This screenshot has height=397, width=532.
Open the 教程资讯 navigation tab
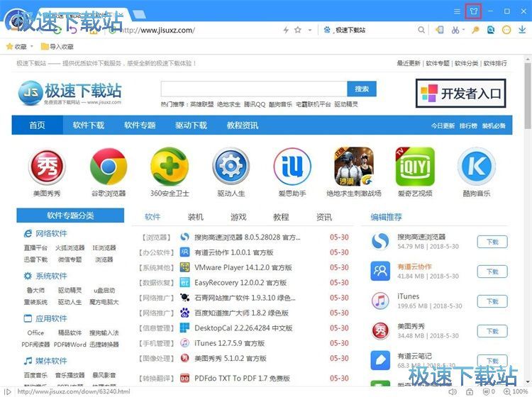coord(243,125)
